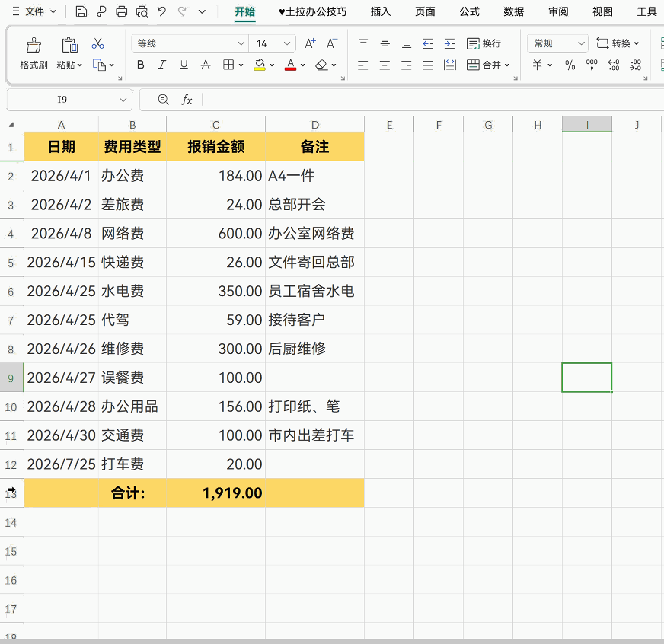This screenshot has height=644, width=664.
Task: Click the 合并 merge cells button
Action: pos(484,65)
